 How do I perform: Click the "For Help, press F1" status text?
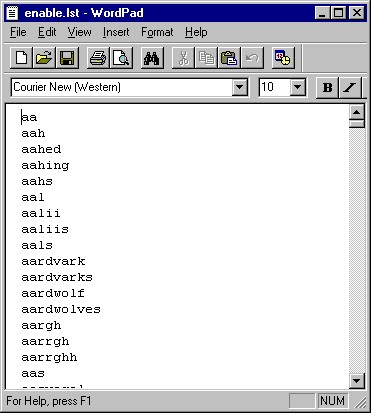49,401
